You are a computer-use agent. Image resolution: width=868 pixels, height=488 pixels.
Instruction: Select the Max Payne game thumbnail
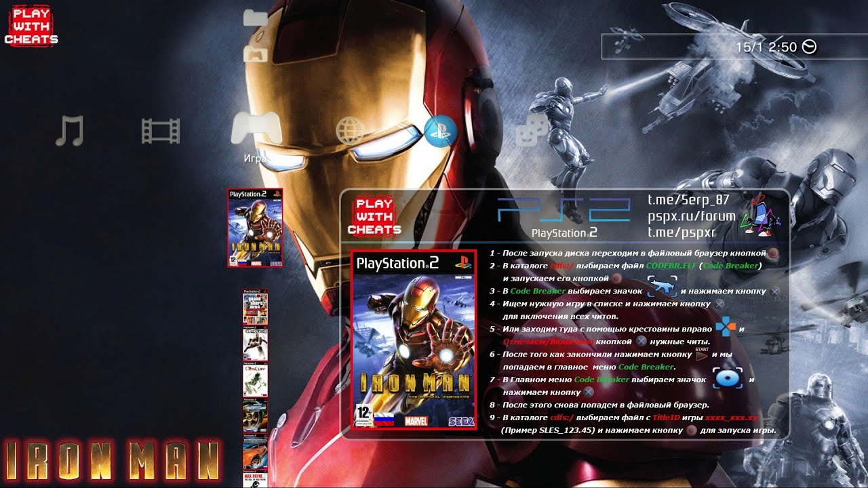click(255, 479)
